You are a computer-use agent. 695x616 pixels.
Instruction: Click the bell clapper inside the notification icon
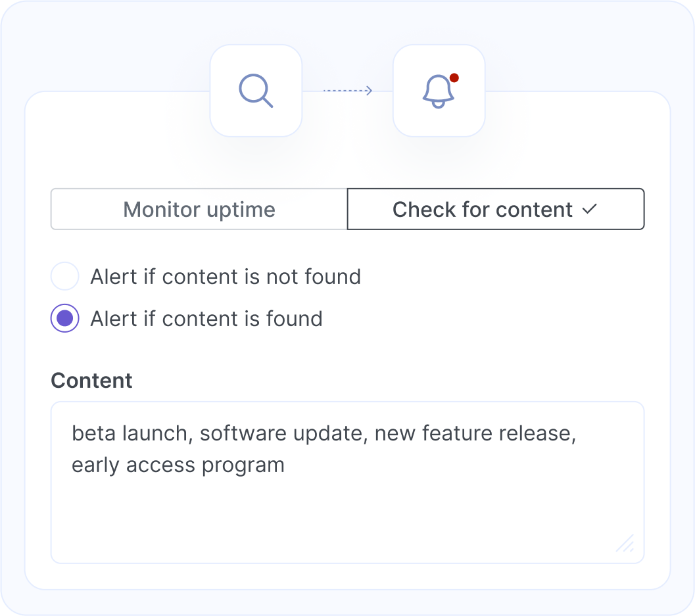click(x=437, y=104)
